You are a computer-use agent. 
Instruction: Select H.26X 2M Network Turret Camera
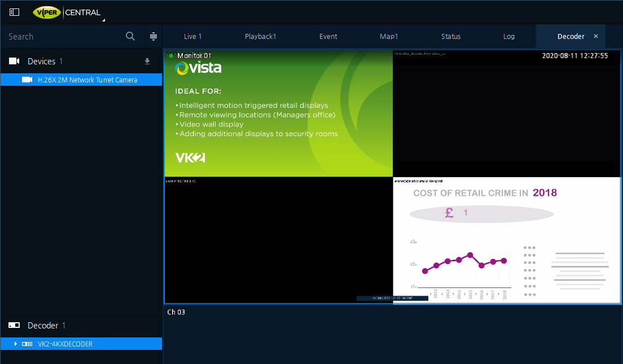click(x=81, y=80)
